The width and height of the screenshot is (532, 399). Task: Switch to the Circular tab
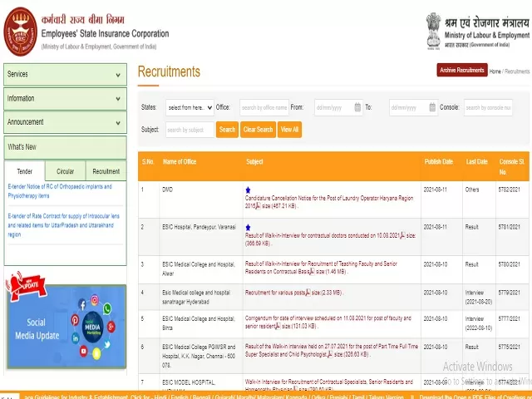coord(65,171)
